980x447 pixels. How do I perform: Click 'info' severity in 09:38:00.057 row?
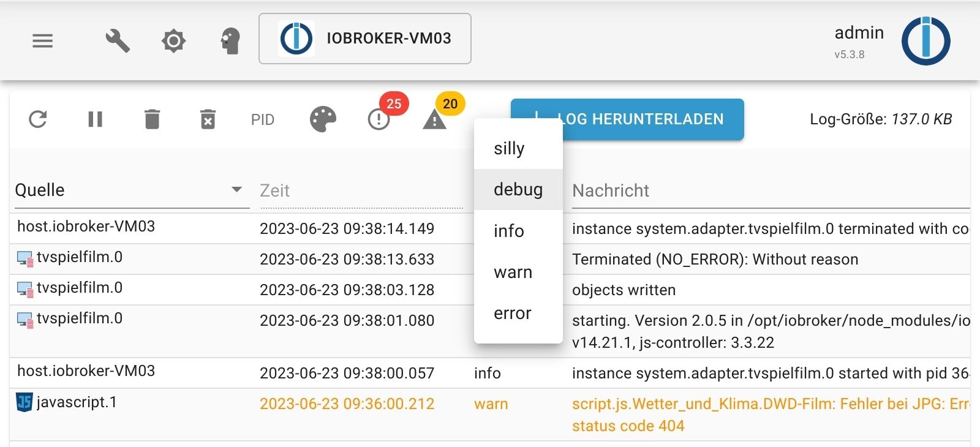pos(487,373)
